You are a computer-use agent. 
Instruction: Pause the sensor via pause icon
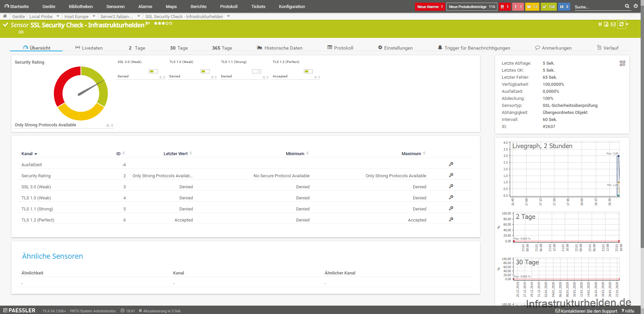(x=600, y=24)
